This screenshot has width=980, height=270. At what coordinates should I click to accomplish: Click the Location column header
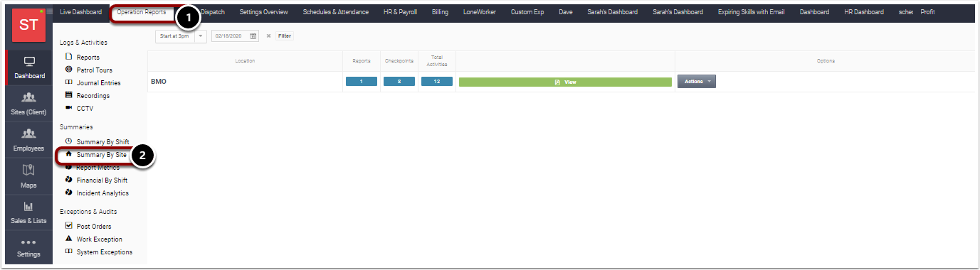pyautogui.click(x=245, y=61)
